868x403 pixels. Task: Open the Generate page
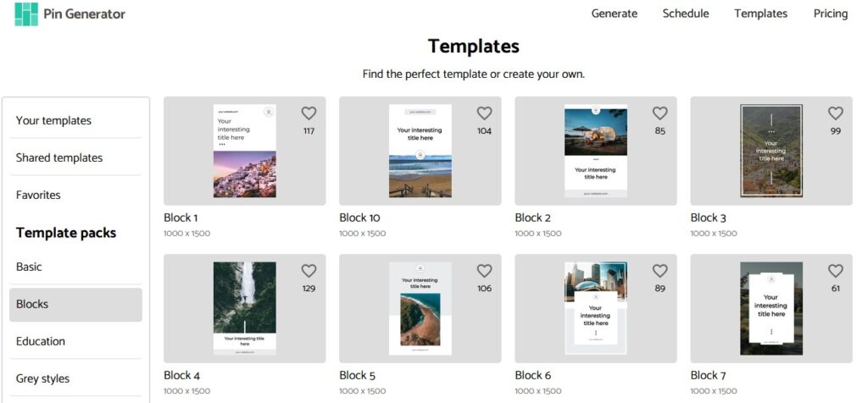pos(614,14)
